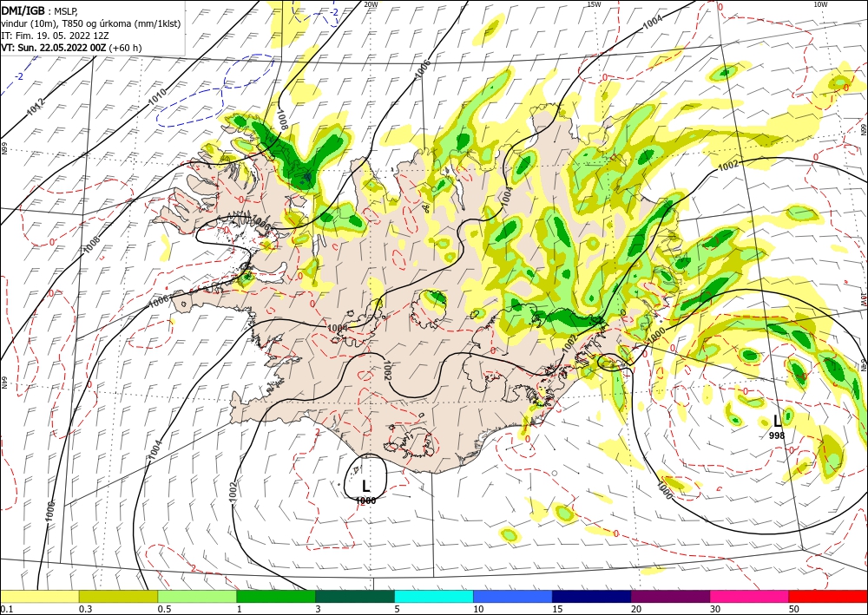Click the 'IT: Fim. 19. 05. 2022 12Z' line
Image resolution: width=868 pixels, height=615 pixels.
(55, 36)
